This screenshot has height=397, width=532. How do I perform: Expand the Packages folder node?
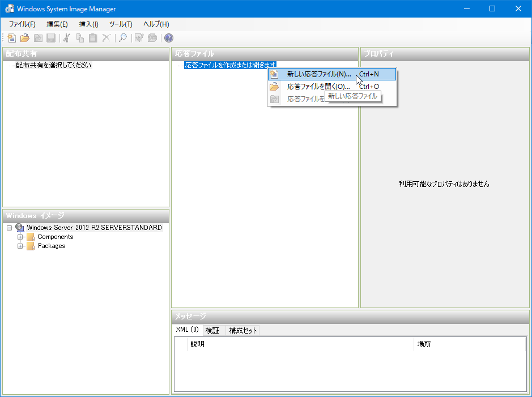click(20, 246)
